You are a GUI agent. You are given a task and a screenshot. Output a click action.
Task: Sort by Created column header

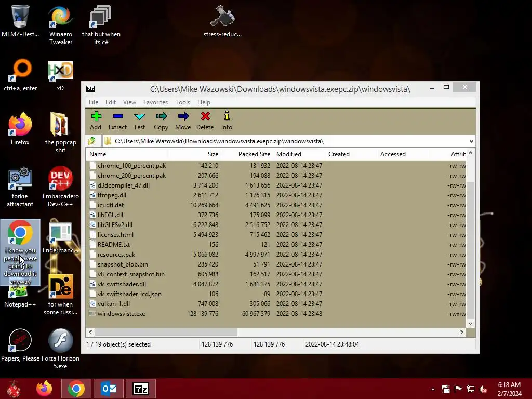[x=351, y=154]
